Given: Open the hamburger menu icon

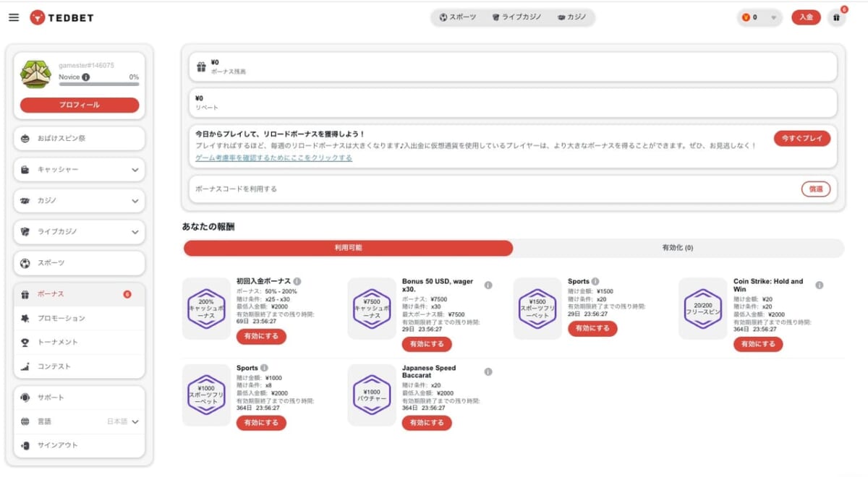Looking at the screenshot, I should [14, 17].
